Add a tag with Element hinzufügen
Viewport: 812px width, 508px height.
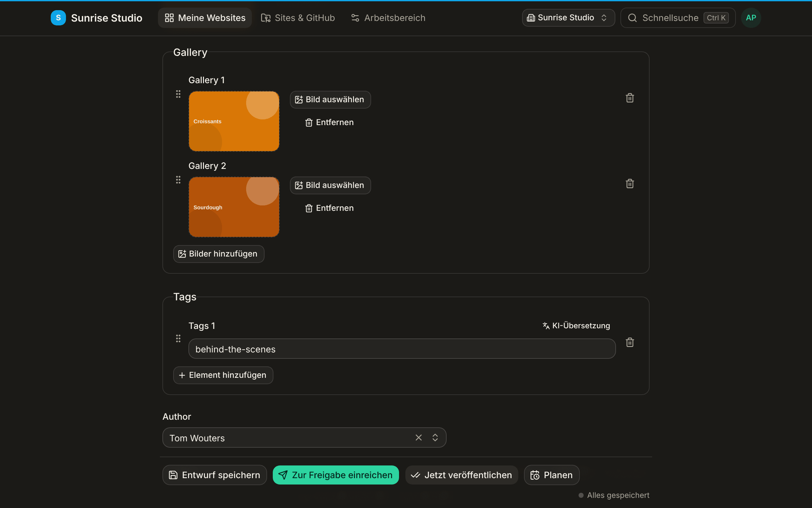pyautogui.click(x=223, y=375)
